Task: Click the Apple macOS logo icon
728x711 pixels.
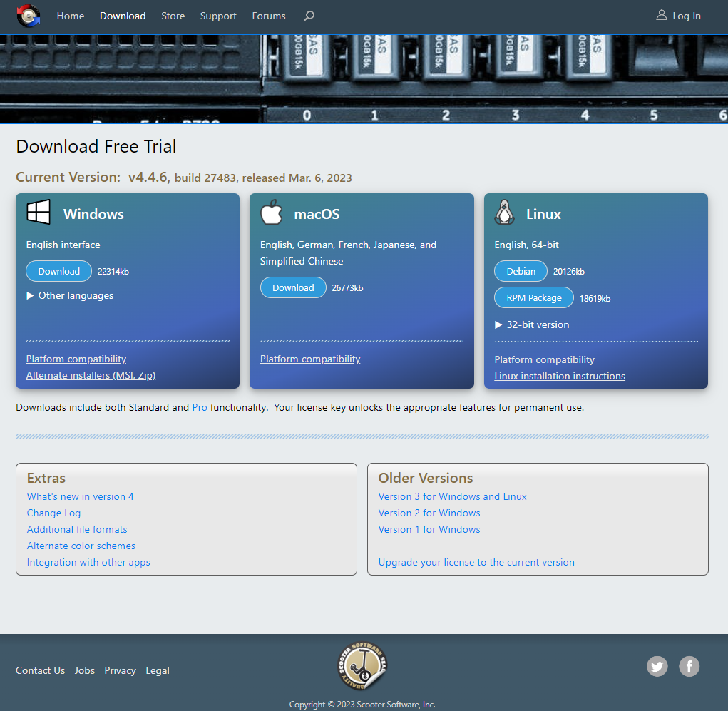Action: pos(272,212)
